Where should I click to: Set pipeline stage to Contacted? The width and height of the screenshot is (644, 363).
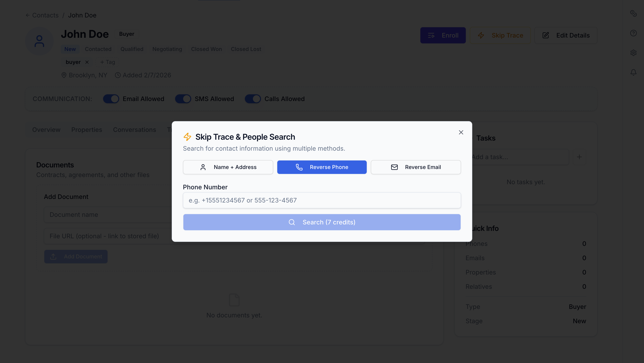[x=98, y=49]
